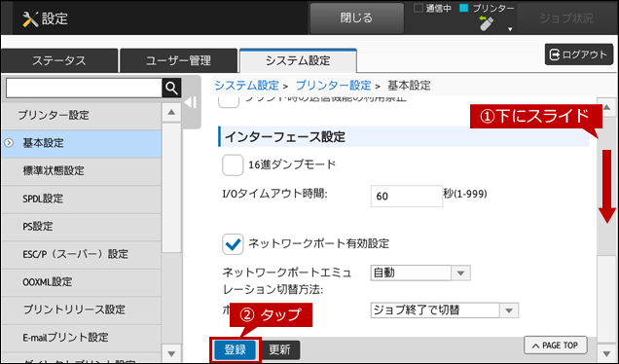Open E-mailプリント設定 in the sidebar

click(81, 338)
